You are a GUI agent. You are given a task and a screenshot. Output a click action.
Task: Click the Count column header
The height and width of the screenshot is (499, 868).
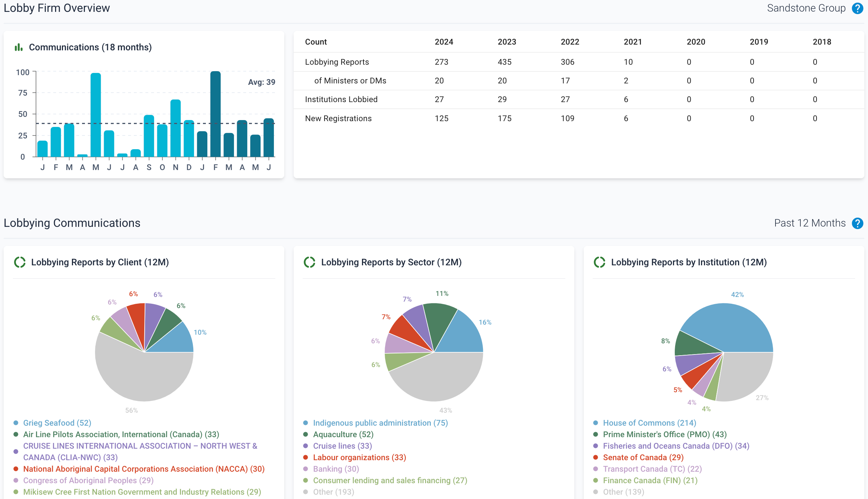316,42
